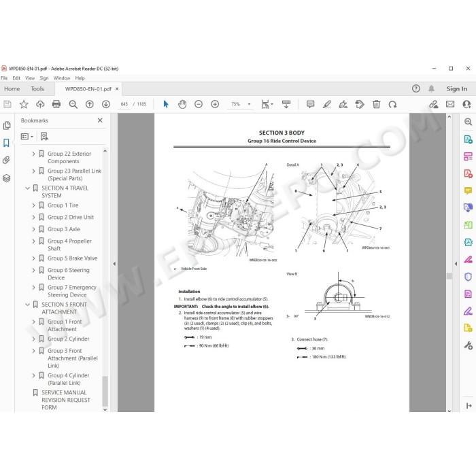The width and height of the screenshot is (476, 476).
Task: Open Group 7 Emergency Steering Device bookmark
Action: 72,291
